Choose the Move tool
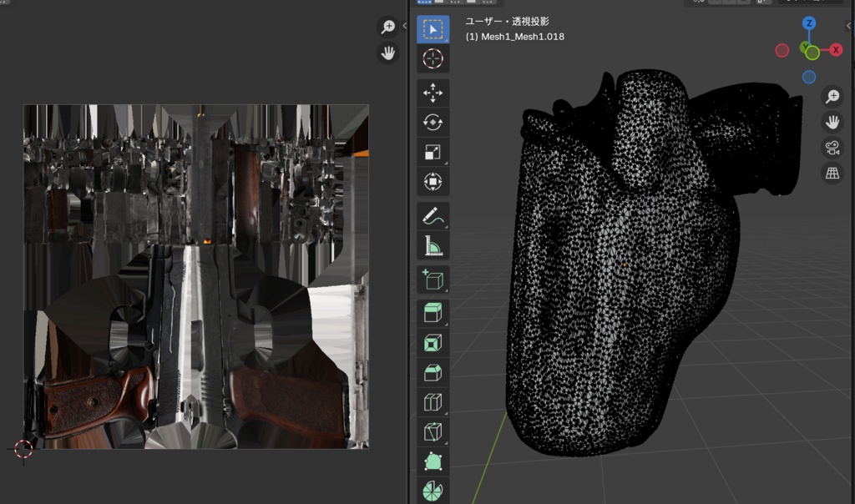Viewport: 855px width, 504px height. click(x=433, y=93)
